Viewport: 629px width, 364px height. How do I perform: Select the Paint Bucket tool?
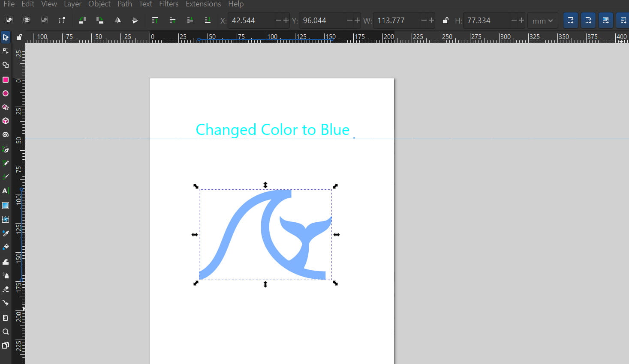[6, 247]
